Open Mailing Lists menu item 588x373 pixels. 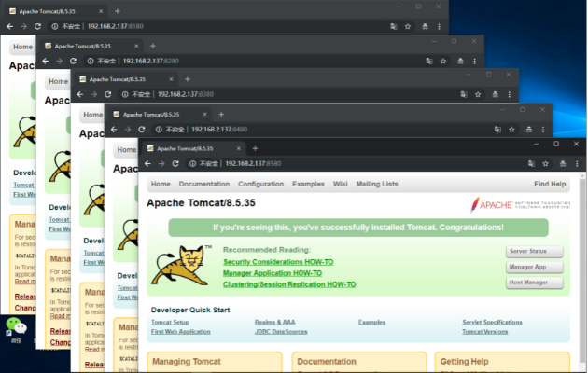click(377, 184)
